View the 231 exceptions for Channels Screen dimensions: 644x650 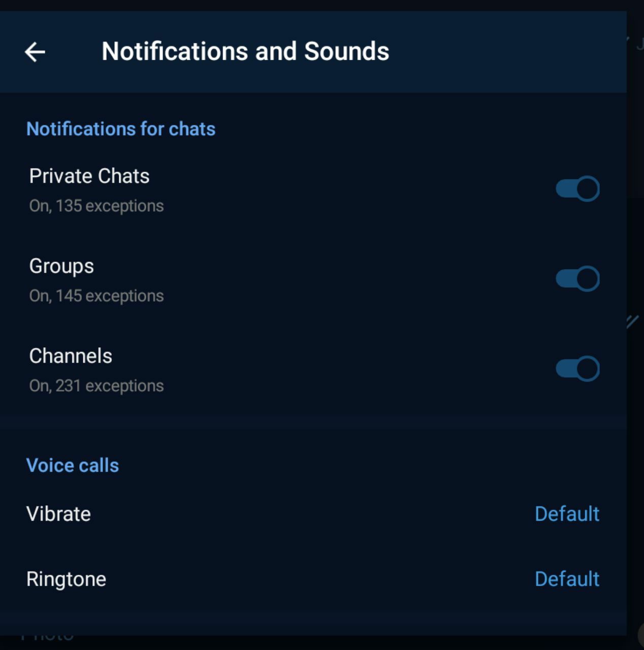96,386
